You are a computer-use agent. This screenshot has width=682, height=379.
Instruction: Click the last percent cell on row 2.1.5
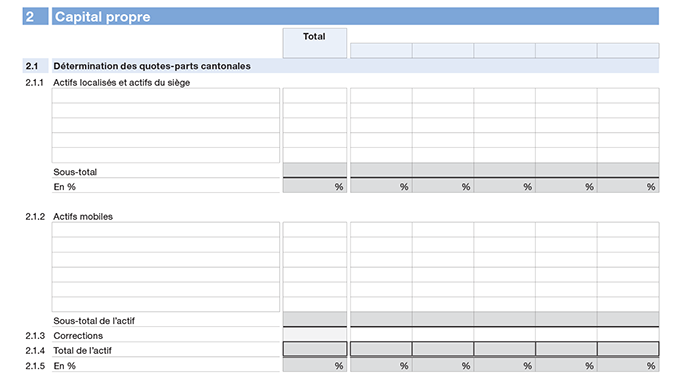[628, 365]
